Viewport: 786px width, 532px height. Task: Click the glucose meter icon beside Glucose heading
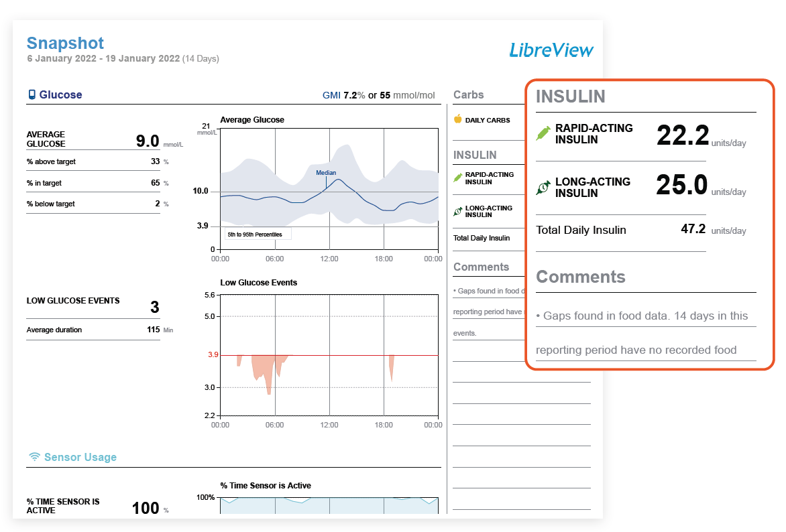[32, 95]
